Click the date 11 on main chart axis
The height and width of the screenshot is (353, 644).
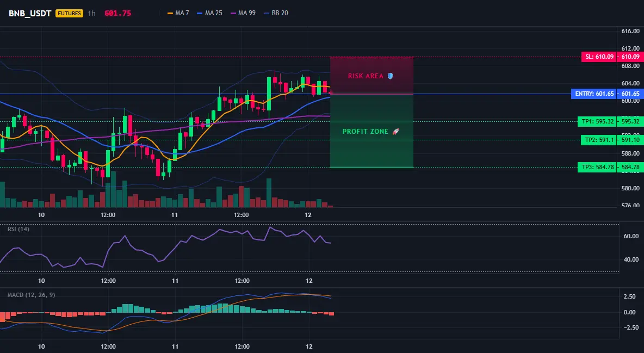pyautogui.click(x=175, y=215)
